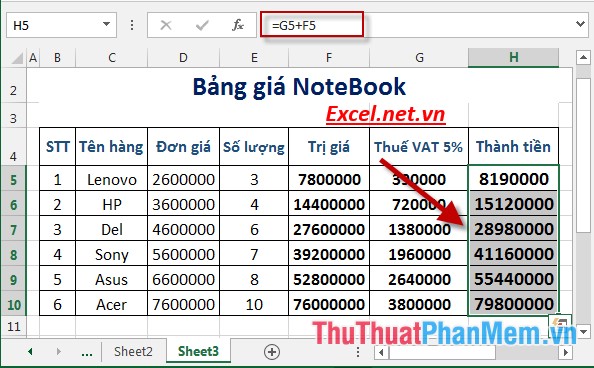Select row 10 header

(13, 304)
